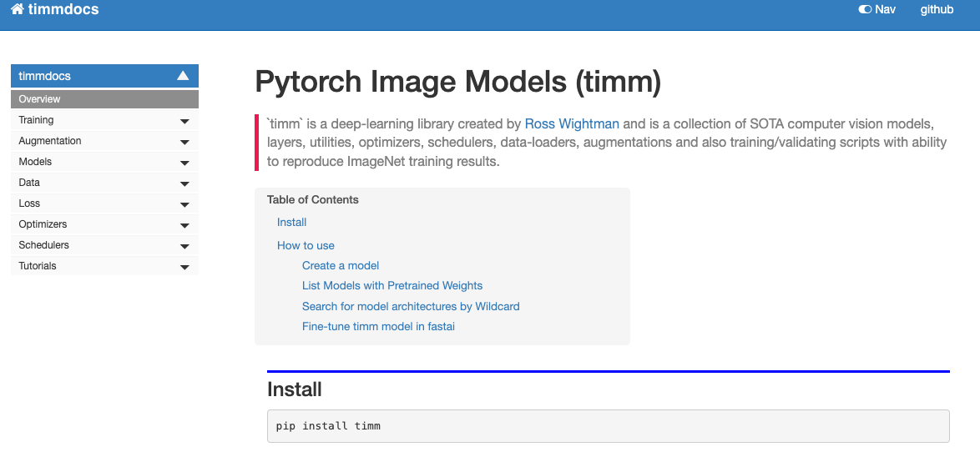Viewport: 980px width, 452px height.
Task: Expand the Training dropdown arrow
Action: point(184,121)
